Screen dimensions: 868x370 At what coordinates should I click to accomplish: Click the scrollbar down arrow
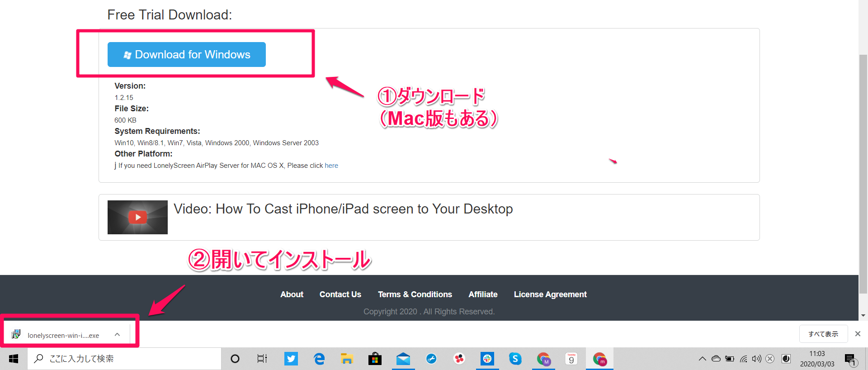[x=863, y=316]
